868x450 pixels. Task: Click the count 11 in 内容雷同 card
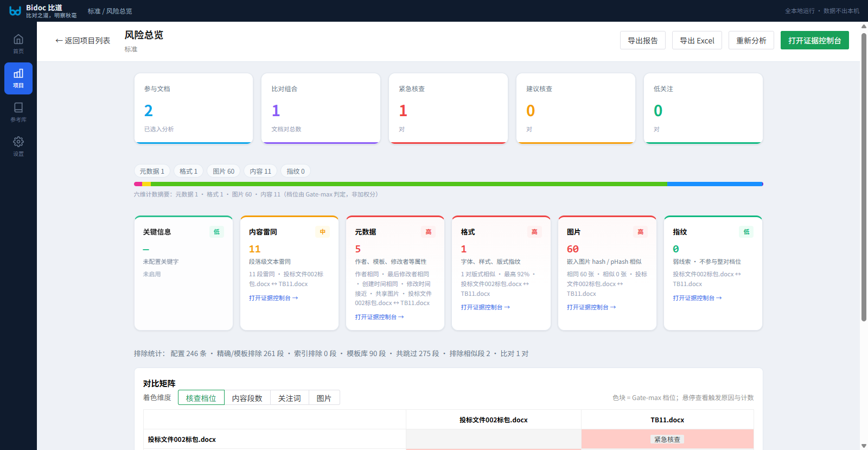coord(255,249)
